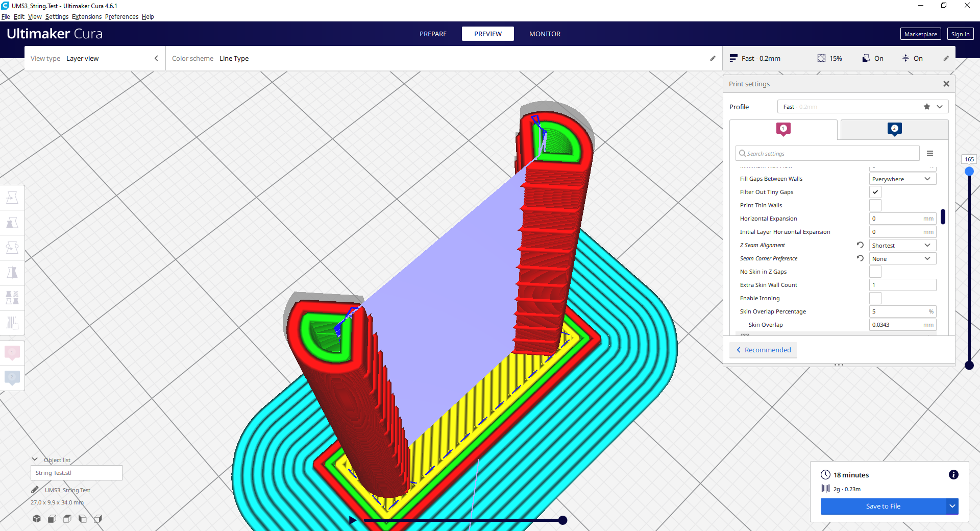Click the path simulation slider handle
Viewport: 980px width, 531px height.
click(562, 520)
